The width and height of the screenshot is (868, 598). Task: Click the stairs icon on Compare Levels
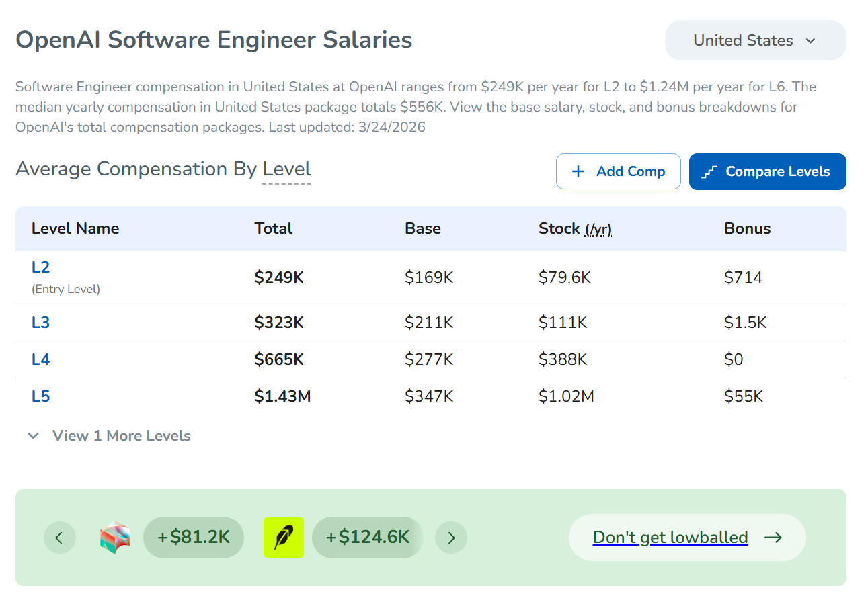tap(709, 172)
